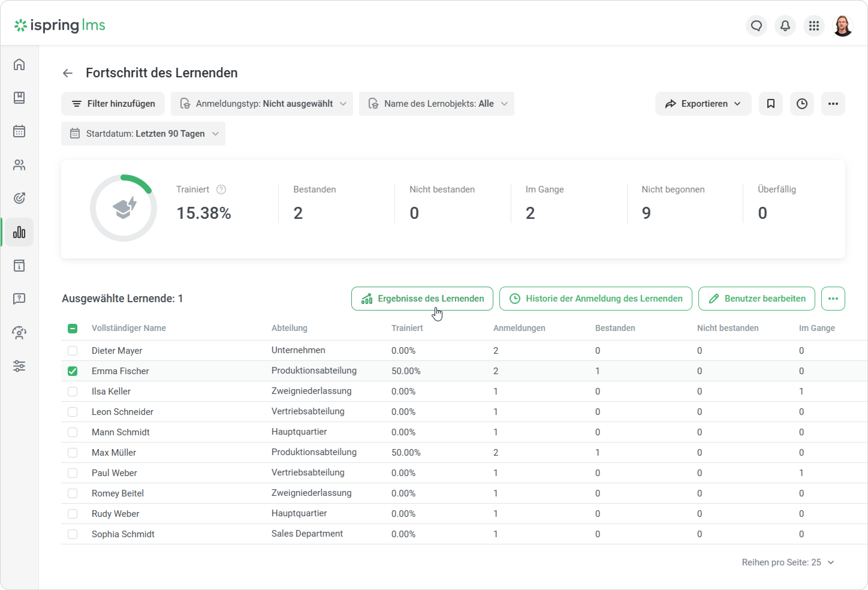Image resolution: width=868 pixels, height=590 pixels.
Task: Open the apps grid menu in header
Action: tap(814, 26)
